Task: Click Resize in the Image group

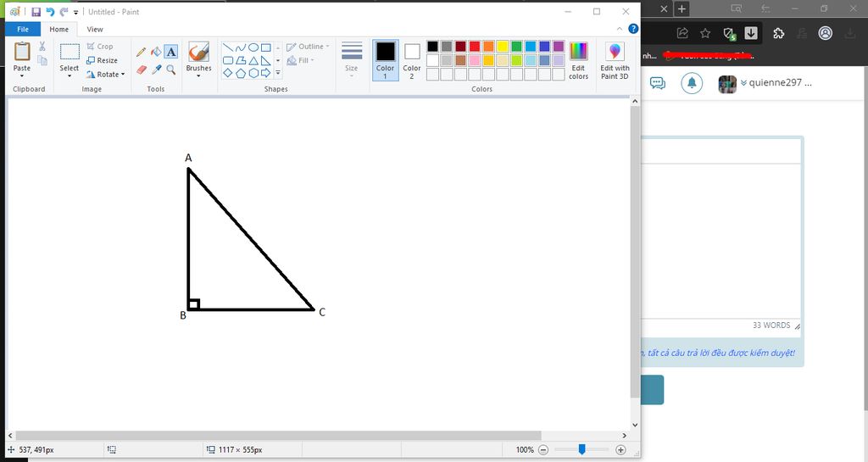Action: click(x=102, y=60)
